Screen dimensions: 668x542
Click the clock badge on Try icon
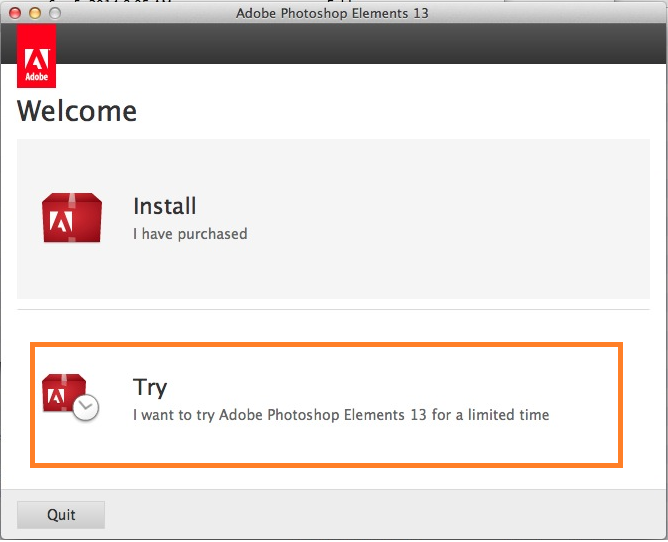pos(86,407)
